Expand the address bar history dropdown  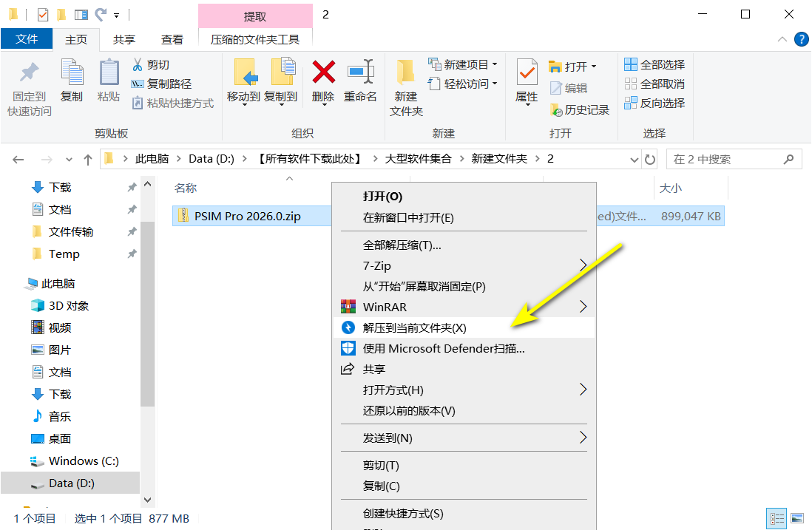[635, 160]
